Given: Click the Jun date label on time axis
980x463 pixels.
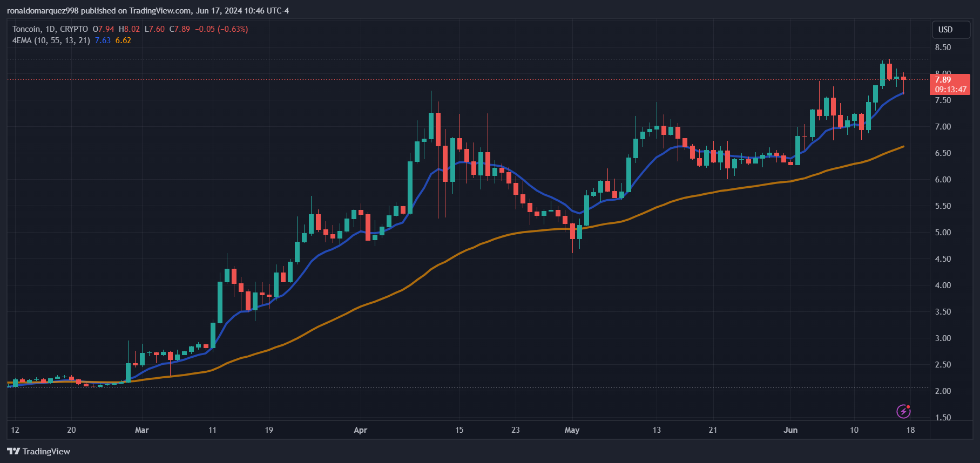Looking at the screenshot, I should (x=790, y=430).
